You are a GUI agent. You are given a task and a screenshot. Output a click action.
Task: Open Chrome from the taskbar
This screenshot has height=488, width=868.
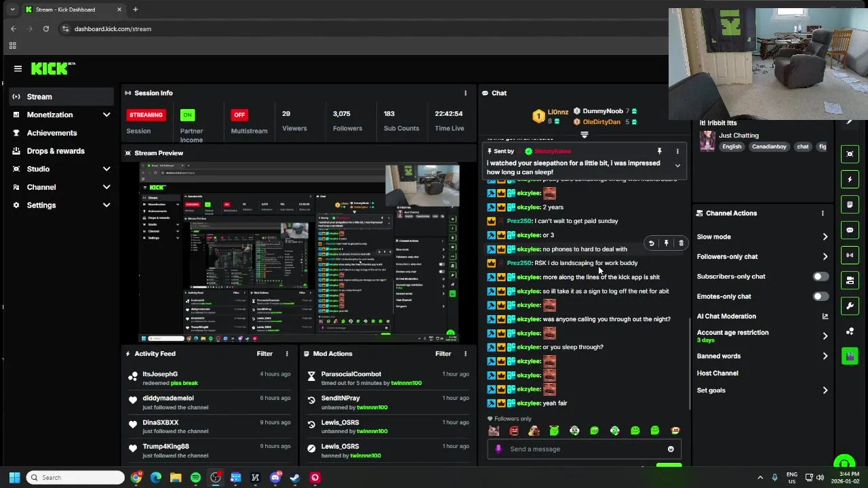pyautogui.click(x=136, y=478)
